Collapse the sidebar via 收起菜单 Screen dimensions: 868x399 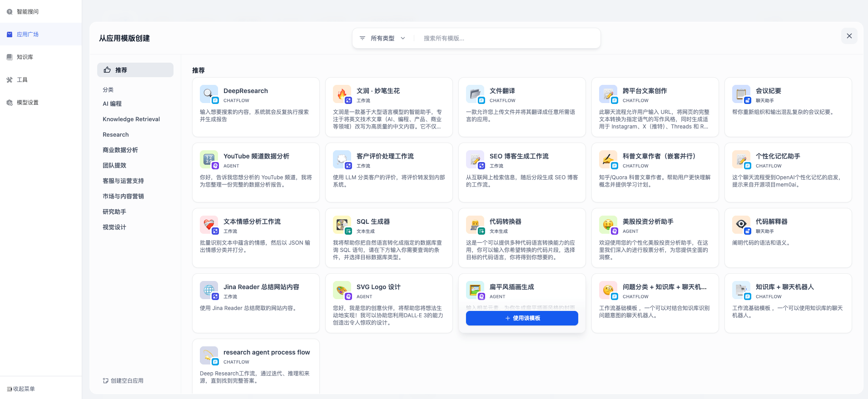click(x=21, y=389)
